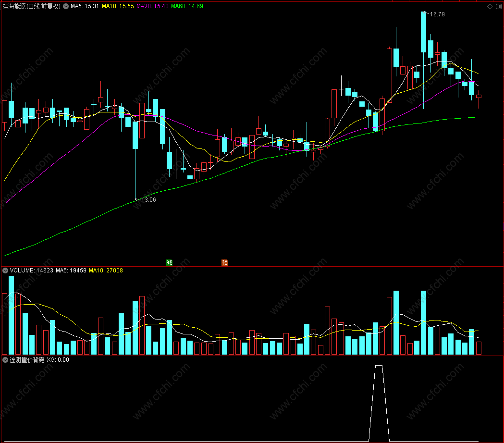Open the VOLUME indicator dropdown arrow
The width and height of the screenshot is (504, 443).
(x=5, y=271)
